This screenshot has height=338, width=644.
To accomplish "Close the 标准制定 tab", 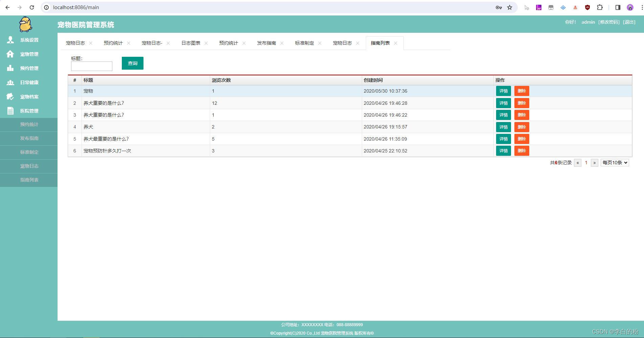I will tap(320, 43).
